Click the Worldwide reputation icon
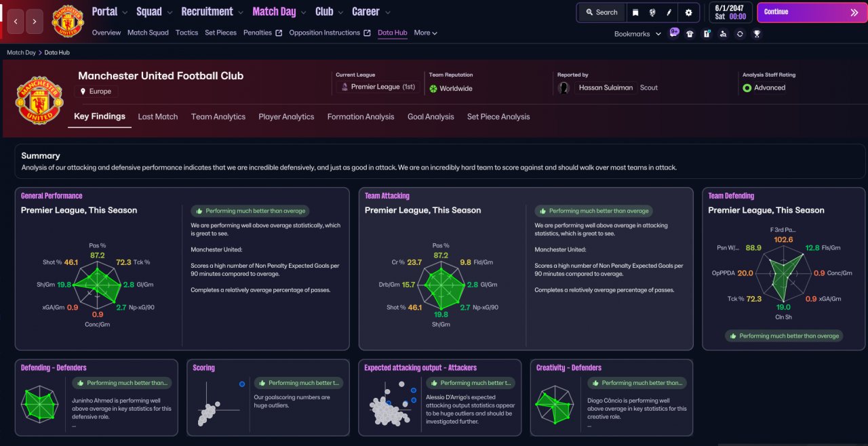 click(433, 89)
